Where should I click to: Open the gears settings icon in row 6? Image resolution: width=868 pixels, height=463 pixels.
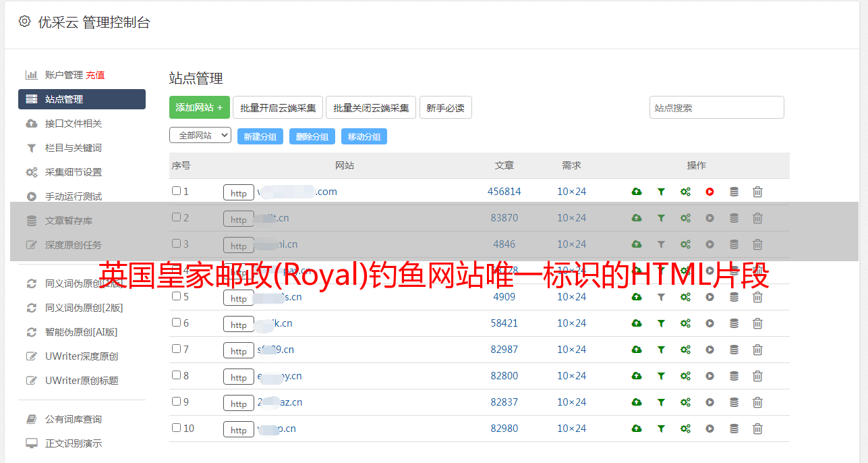685,323
